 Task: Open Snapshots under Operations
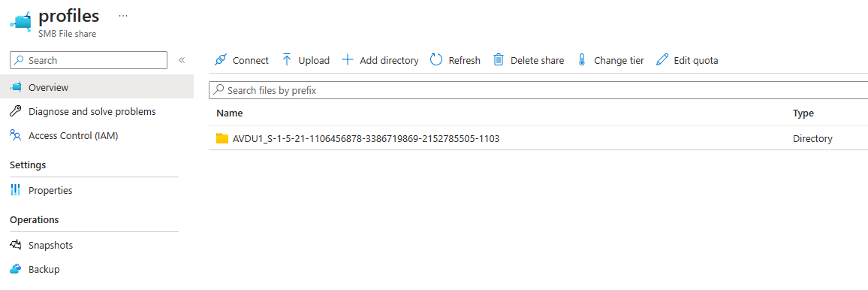tap(50, 245)
